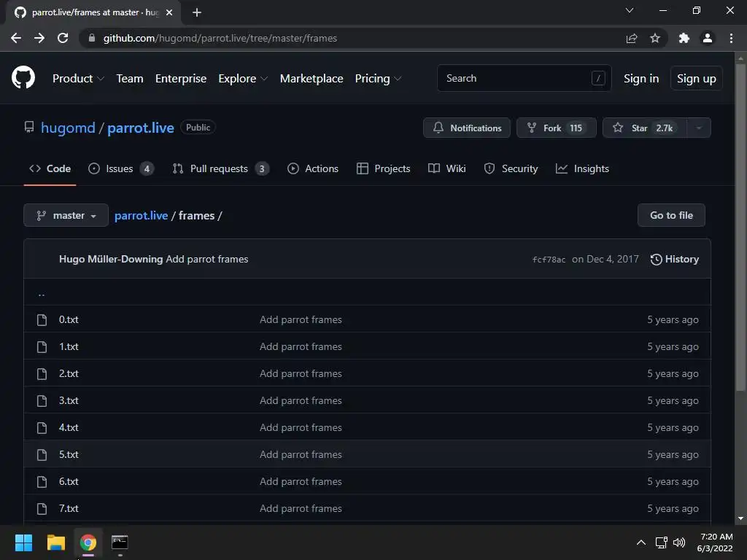
Task: Fork the repository with the Fork button
Action: [x=556, y=128]
